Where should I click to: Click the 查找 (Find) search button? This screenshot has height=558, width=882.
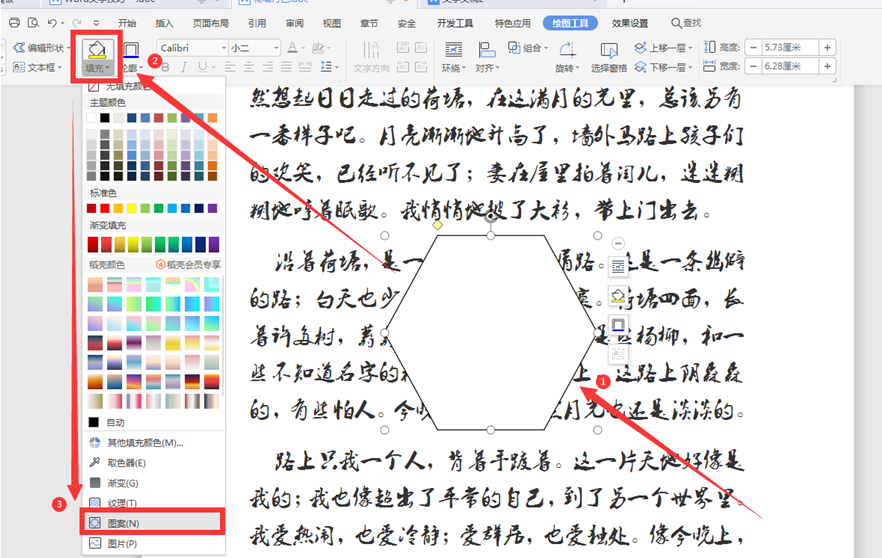(686, 23)
